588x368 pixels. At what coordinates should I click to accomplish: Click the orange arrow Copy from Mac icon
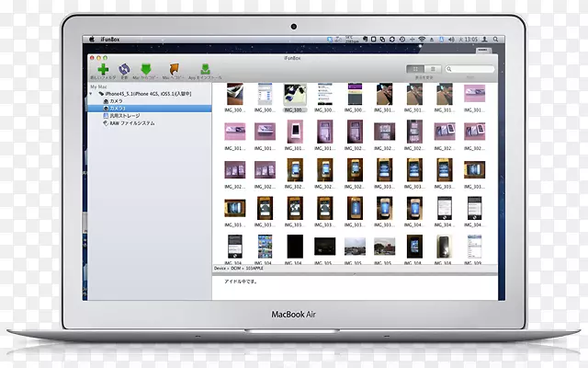(172, 69)
